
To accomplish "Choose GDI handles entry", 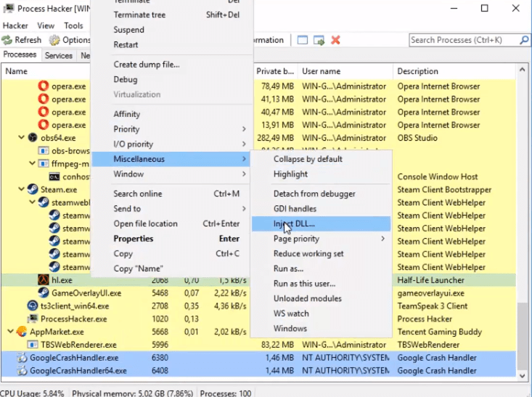I will point(321,209).
